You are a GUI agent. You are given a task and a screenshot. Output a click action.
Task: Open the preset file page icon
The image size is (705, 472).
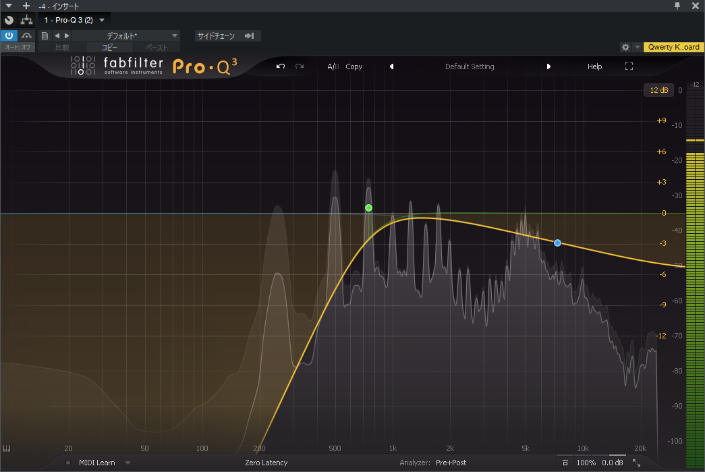[x=45, y=36]
